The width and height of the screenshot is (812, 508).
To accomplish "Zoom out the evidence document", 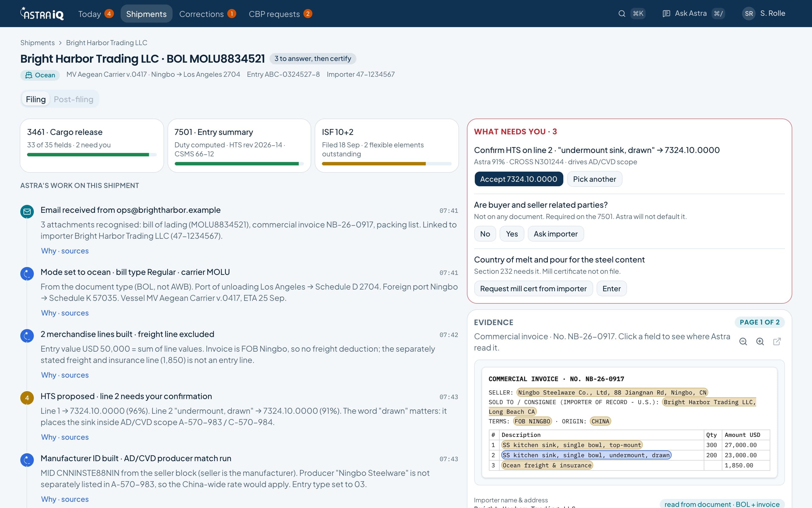I will (743, 342).
